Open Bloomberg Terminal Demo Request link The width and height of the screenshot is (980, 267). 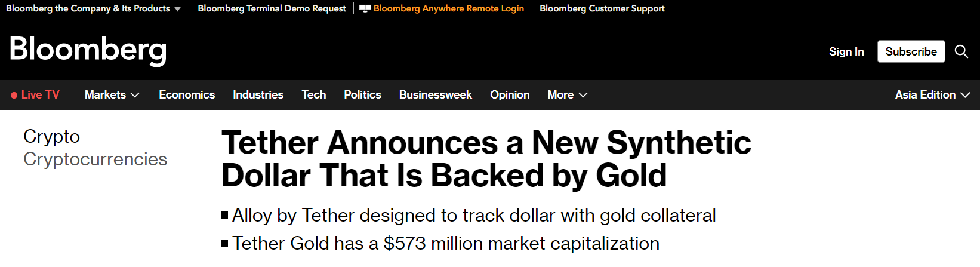(x=272, y=8)
